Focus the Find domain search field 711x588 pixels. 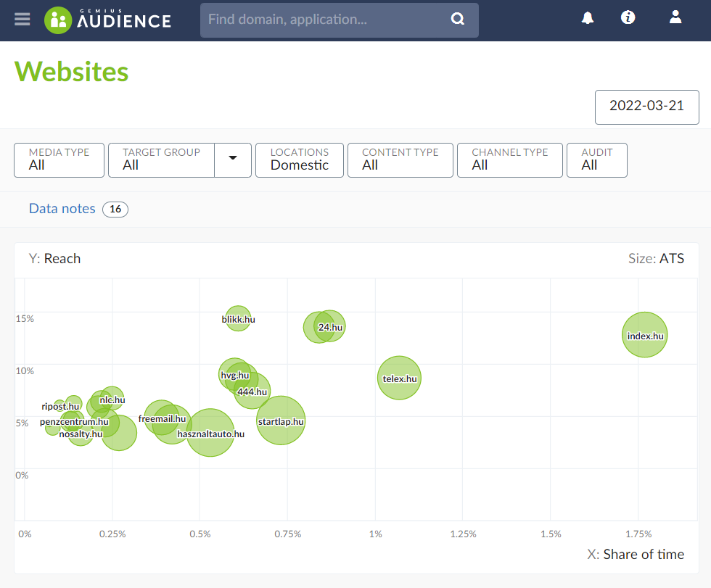click(340, 20)
